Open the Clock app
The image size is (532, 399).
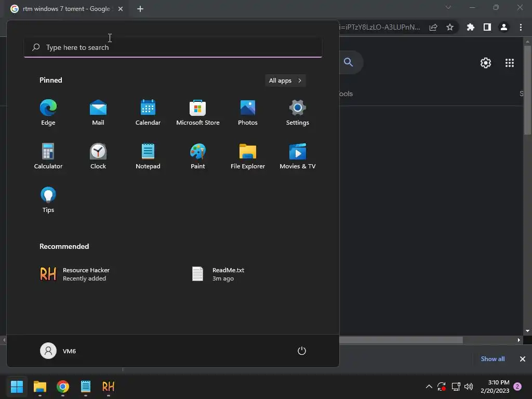98,156
